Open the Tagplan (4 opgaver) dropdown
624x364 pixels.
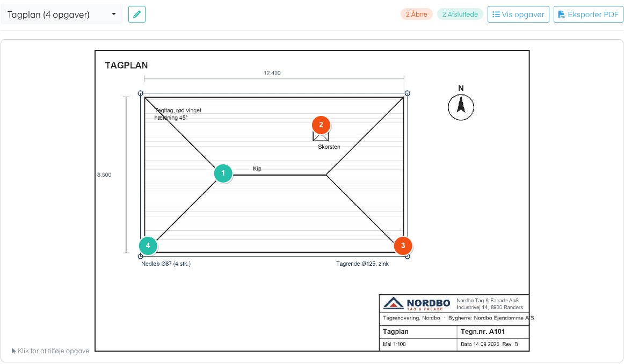[x=62, y=14]
